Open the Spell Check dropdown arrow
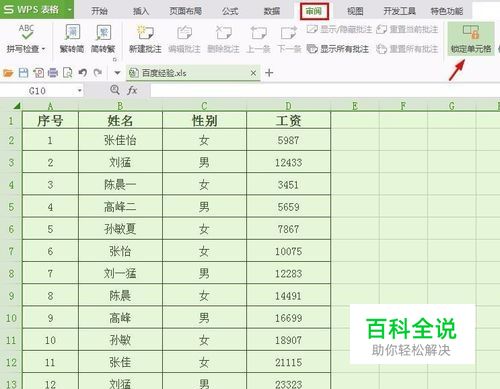Viewport: 500px width, 389px height. coord(44,49)
